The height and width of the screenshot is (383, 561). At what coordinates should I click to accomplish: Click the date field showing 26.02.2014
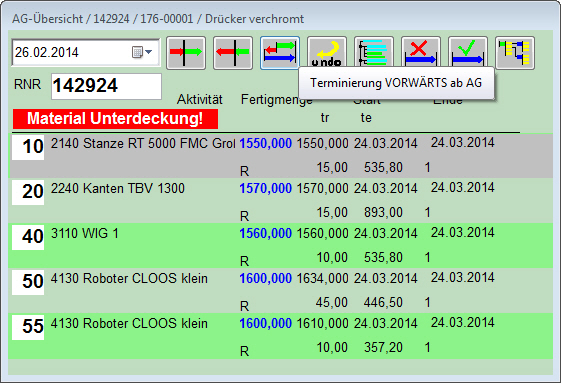85,52
